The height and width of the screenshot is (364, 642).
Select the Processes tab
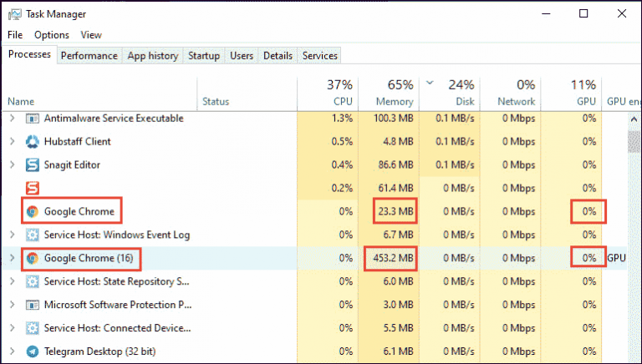[x=29, y=54]
